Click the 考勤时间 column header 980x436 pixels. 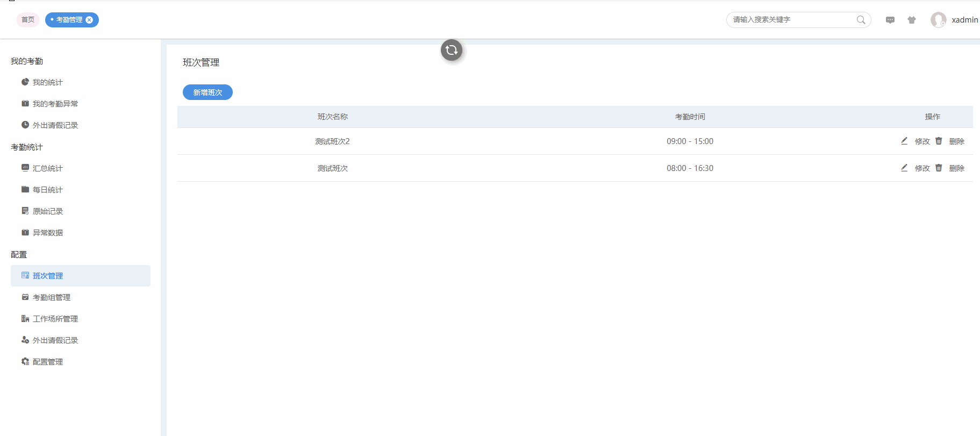click(x=690, y=117)
